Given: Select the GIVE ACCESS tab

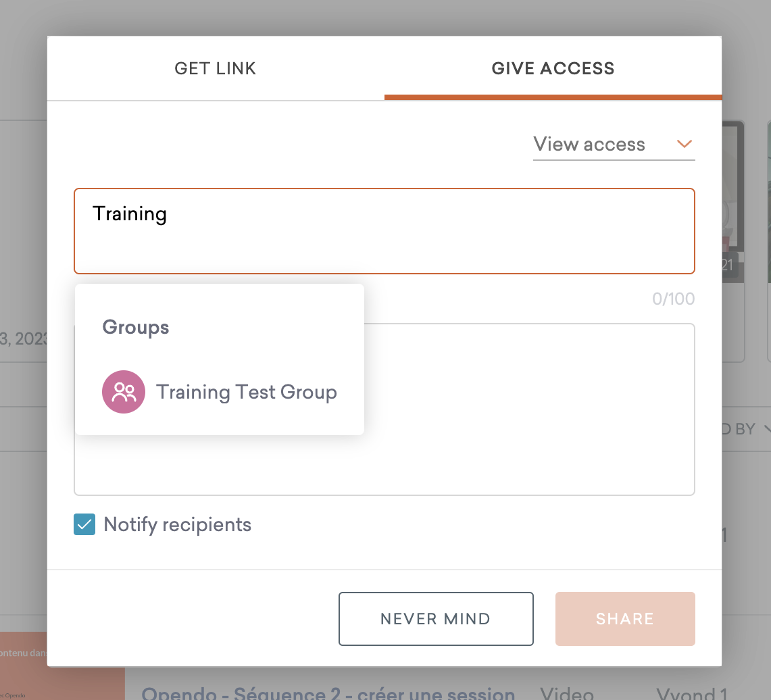Looking at the screenshot, I should pyautogui.click(x=553, y=68).
